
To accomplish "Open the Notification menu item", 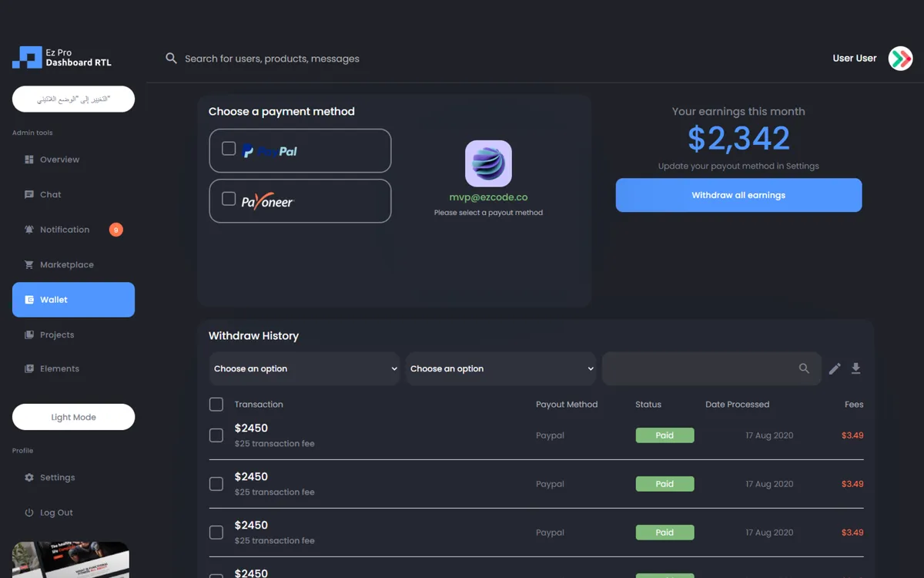I will [73, 230].
